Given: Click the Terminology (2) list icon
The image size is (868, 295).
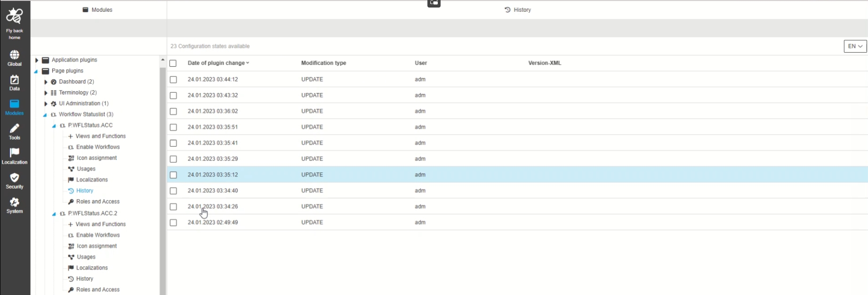Looking at the screenshot, I should coord(54,93).
